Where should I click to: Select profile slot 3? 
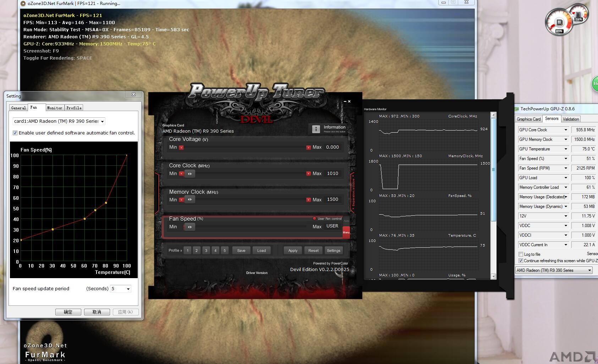(206, 250)
